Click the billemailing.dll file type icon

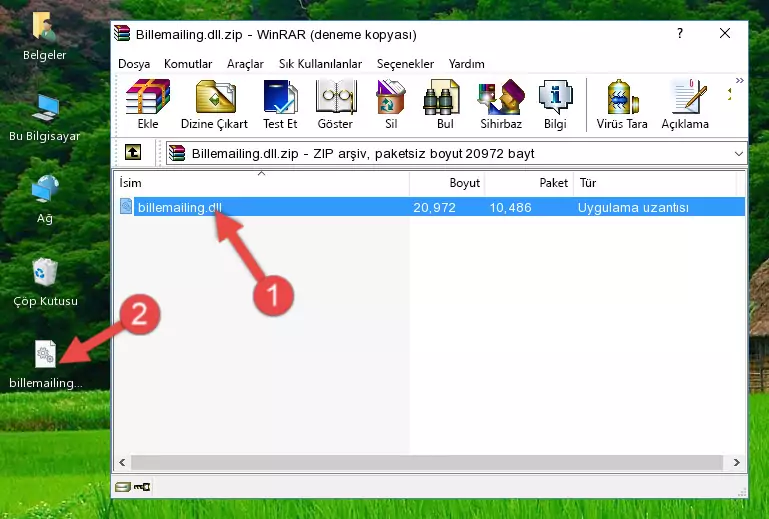[x=126, y=207]
